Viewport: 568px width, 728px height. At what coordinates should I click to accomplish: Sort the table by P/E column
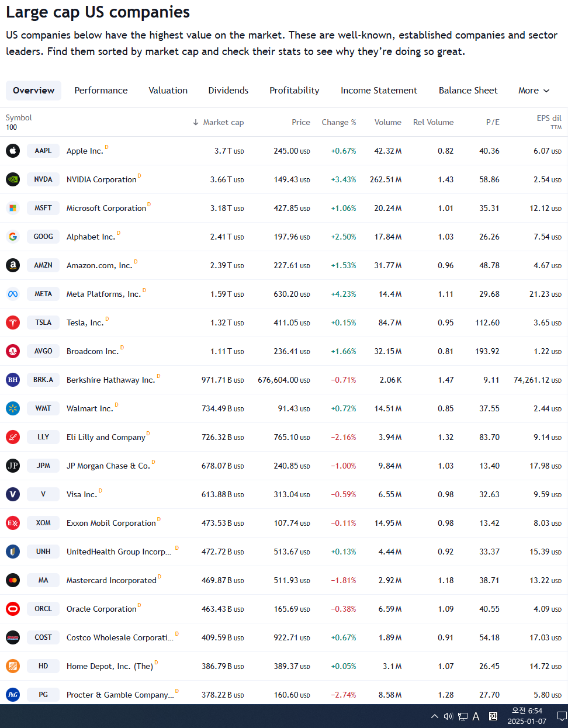(x=493, y=122)
